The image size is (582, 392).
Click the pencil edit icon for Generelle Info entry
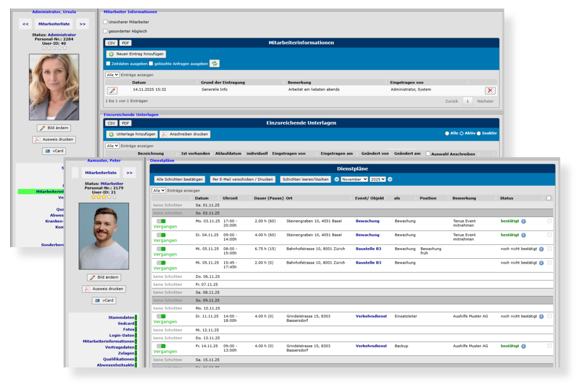(x=112, y=90)
